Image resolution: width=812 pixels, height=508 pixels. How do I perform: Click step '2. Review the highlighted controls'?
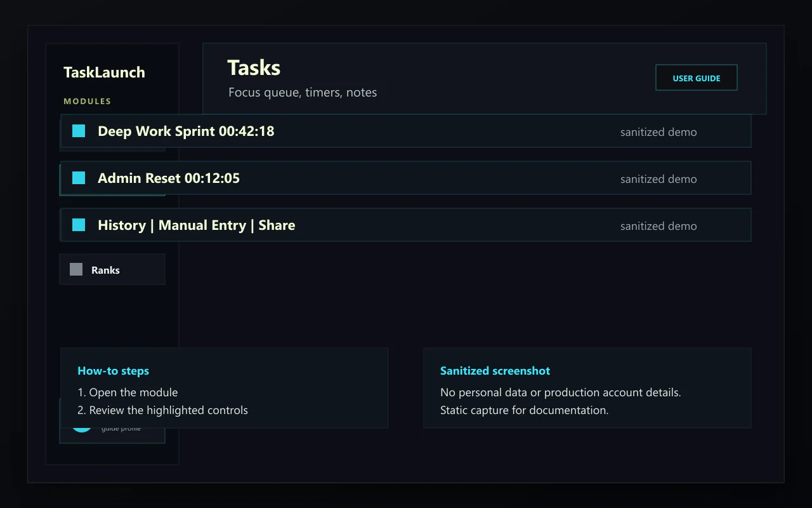pyautogui.click(x=162, y=410)
